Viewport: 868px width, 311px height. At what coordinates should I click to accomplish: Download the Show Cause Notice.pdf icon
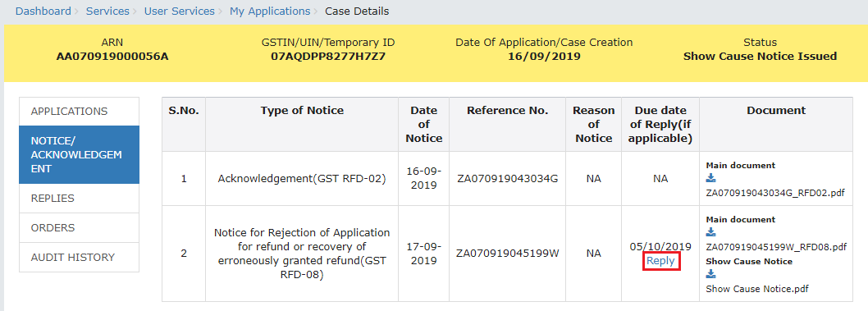click(710, 274)
